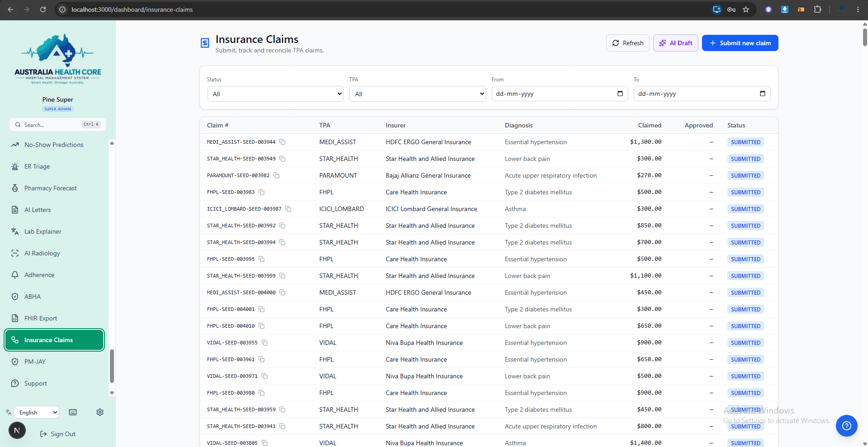Click the Claimed column header
868x447 pixels.
point(650,125)
